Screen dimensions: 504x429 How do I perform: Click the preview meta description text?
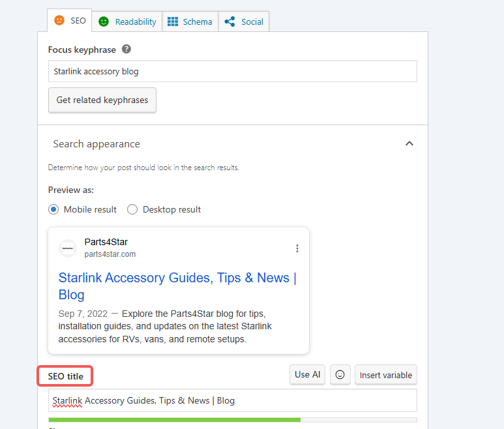click(x=165, y=326)
